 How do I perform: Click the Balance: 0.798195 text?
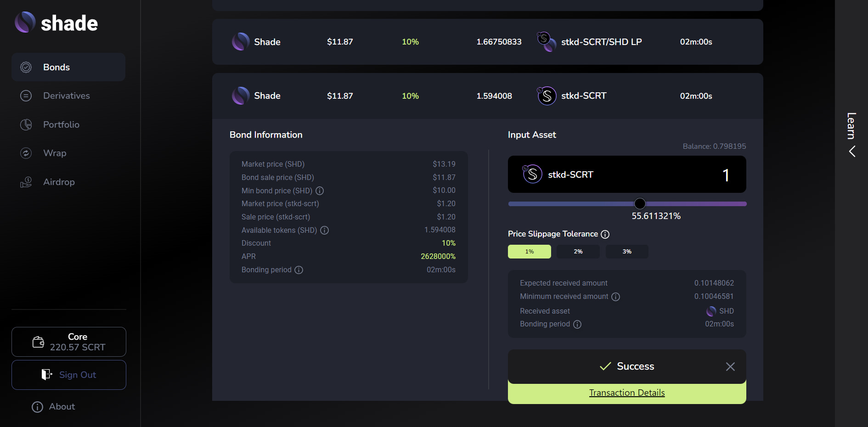pyautogui.click(x=714, y=146)
